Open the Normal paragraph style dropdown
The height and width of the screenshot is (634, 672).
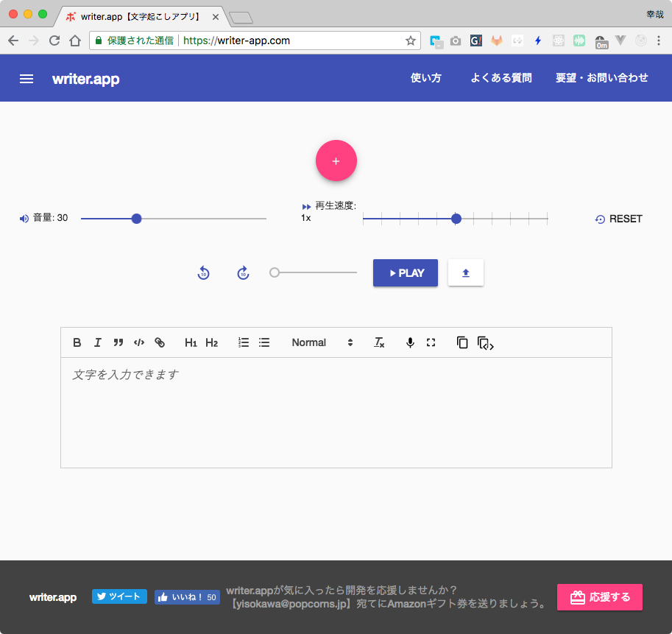pos(322,342)
